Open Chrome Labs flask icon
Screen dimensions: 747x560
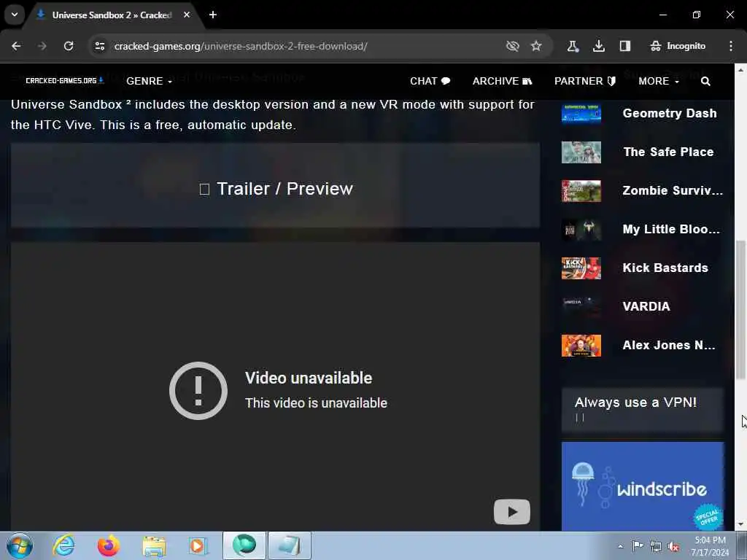pos(573,46)
